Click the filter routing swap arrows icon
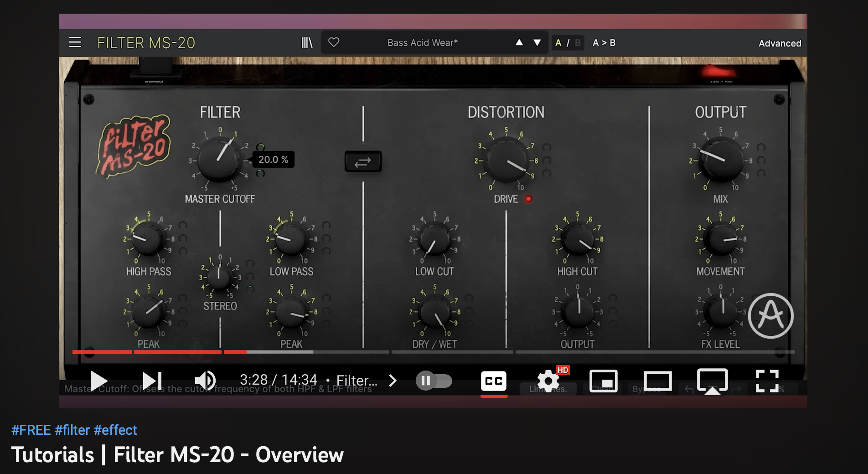Image resolution: width=868 pixels, height=474 pixels. point(362,161)
